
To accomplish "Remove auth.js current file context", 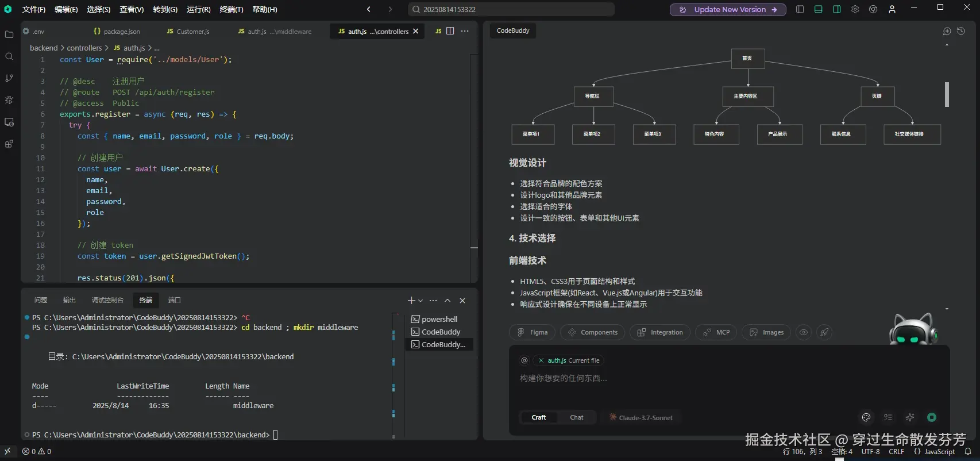I will coord(541,360).
